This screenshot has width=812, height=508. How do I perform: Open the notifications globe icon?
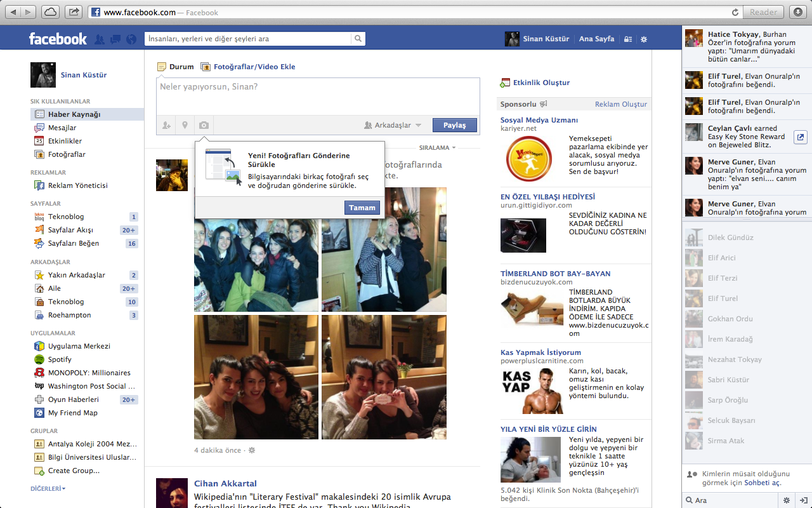pos(131,39)
